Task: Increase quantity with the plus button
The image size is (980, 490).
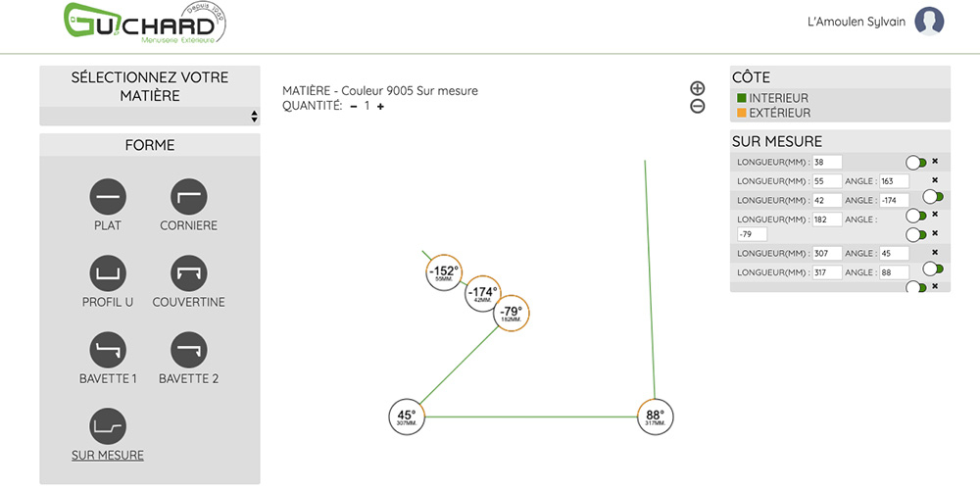Action: 380,107
